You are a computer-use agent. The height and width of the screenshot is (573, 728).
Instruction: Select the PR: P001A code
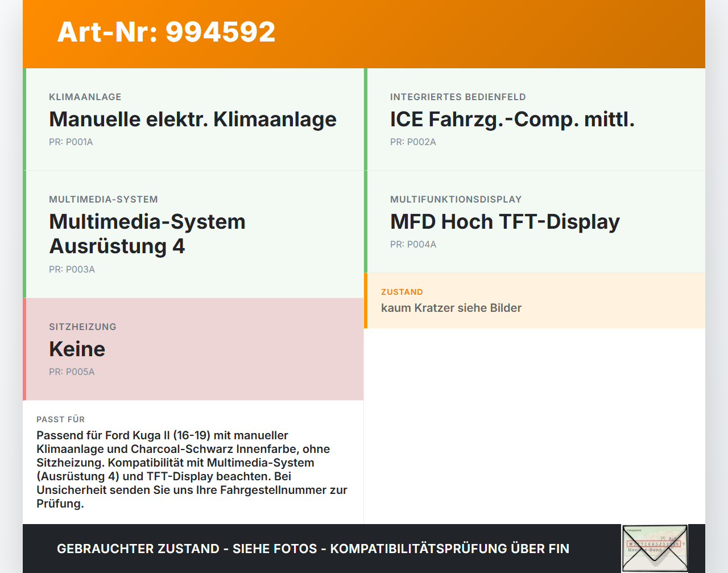[x=71, y=142]
